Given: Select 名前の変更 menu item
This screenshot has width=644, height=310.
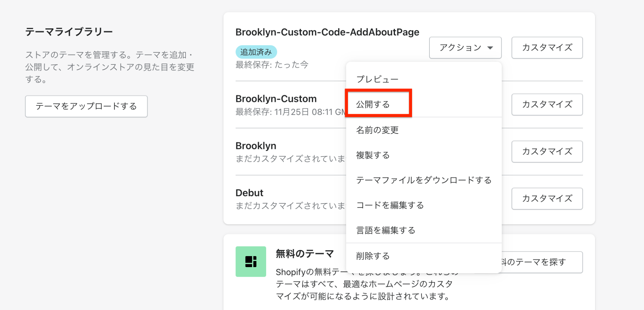Looking at the screenshot, I should [x=377, y=130].
